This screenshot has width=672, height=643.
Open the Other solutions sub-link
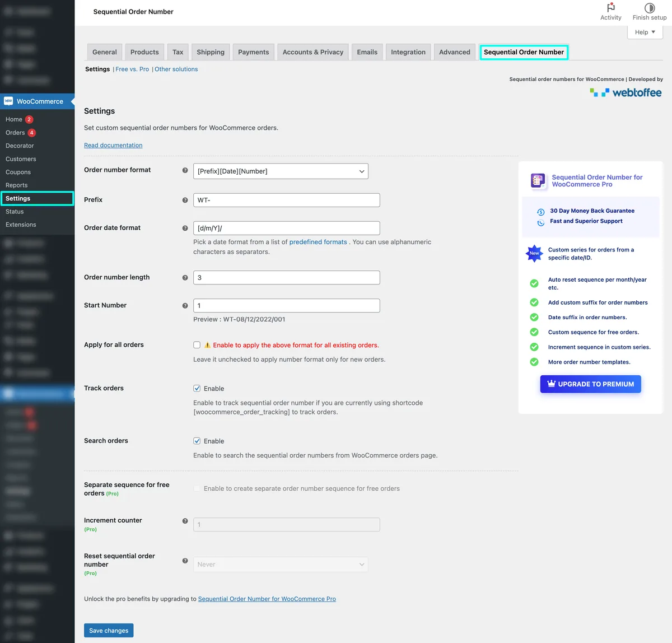[176, 69]
